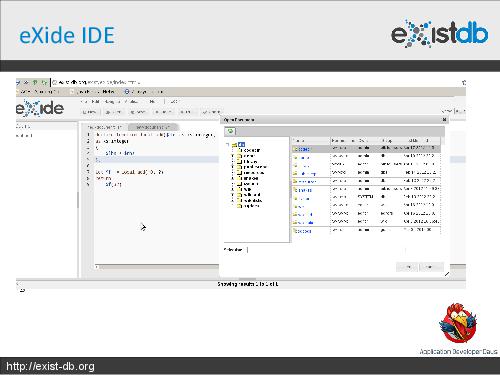Click line number 1 in editor gutter
Image resolution: width=500 pixels, height=375 pixels.
click(x=88, y=135)
